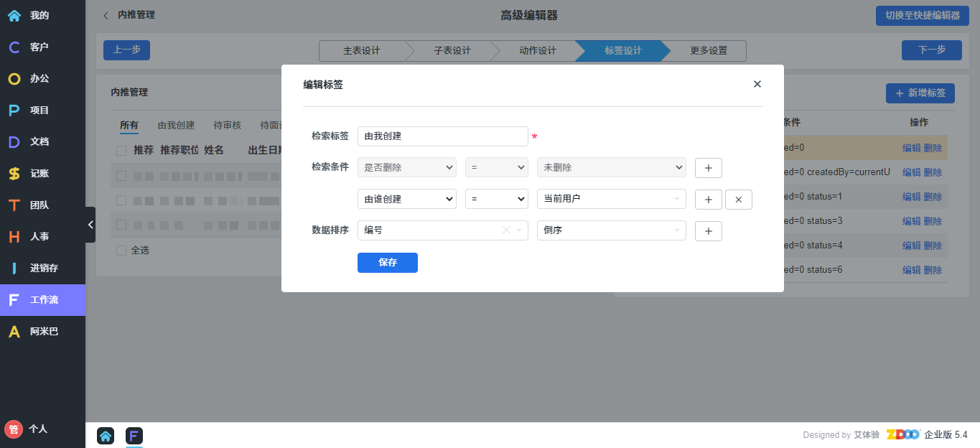Check the first data row checkbox
The height and width of the screenshot is (448, 980).
121,176
